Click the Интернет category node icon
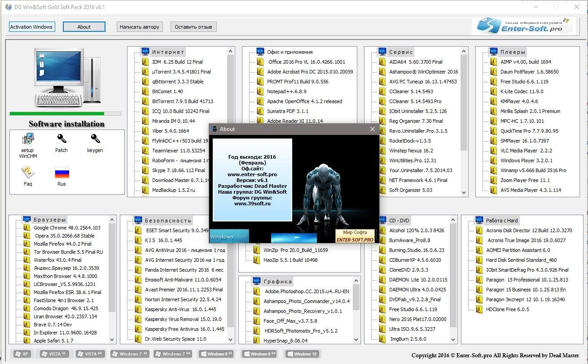This screenshot has height=364, width=588. pyautogui.click(x=145, y=52)
